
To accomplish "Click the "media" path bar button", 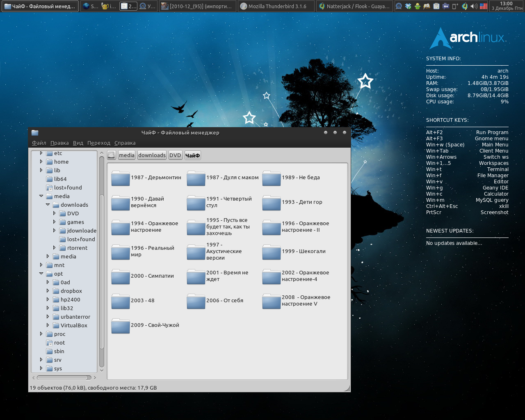I will (x=126, y=155).
